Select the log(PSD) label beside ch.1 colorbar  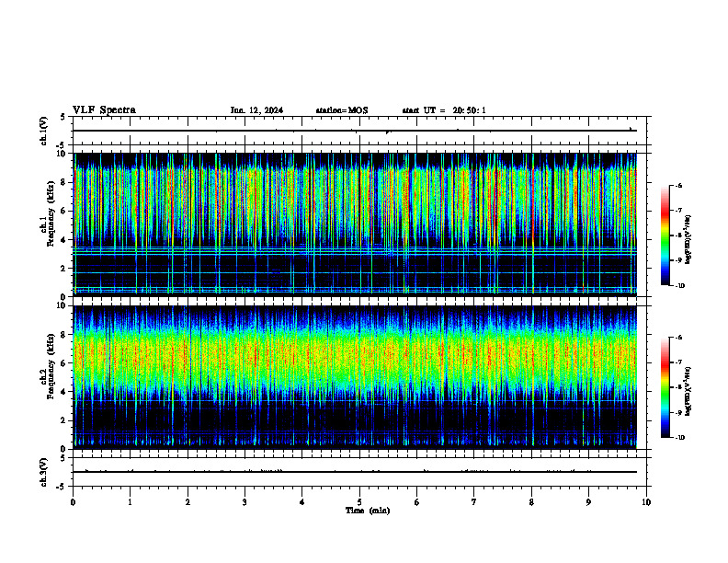click(x=688, y=239)
